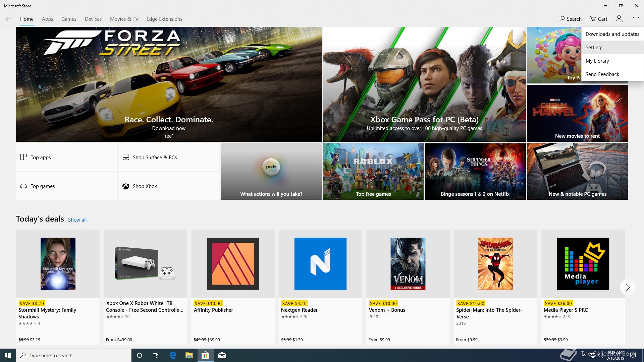The width and height of the screenshot is (644, 362).
Task: Open File Explorer from taskbar
Action: 189,355
